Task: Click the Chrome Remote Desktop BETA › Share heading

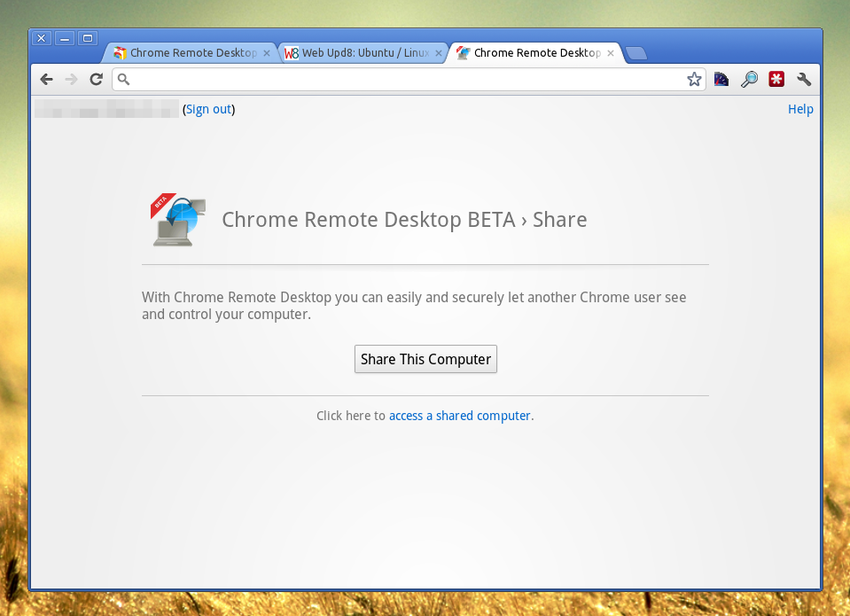Action: 404,220
